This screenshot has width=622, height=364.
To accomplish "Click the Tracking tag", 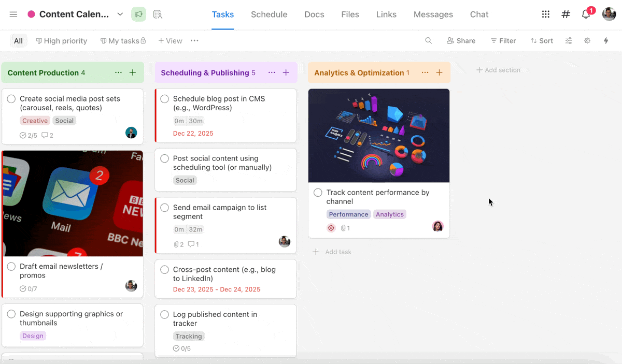I will [x=189, y=337].
